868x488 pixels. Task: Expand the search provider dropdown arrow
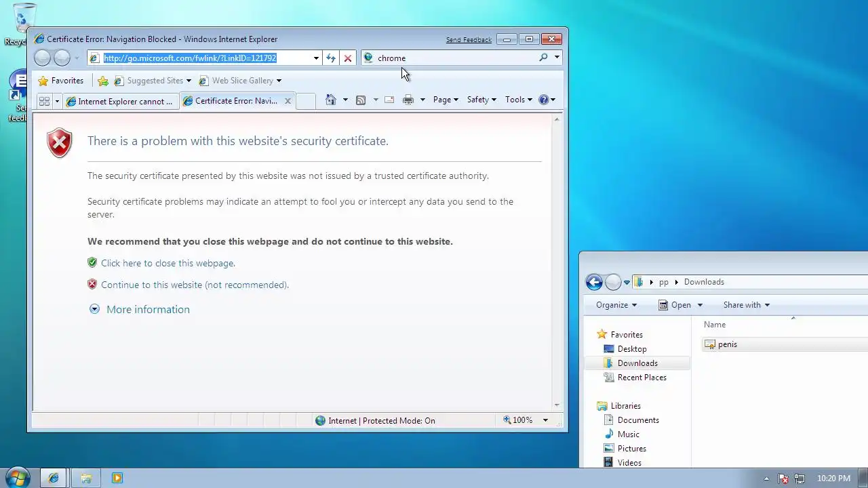[557, 58]
